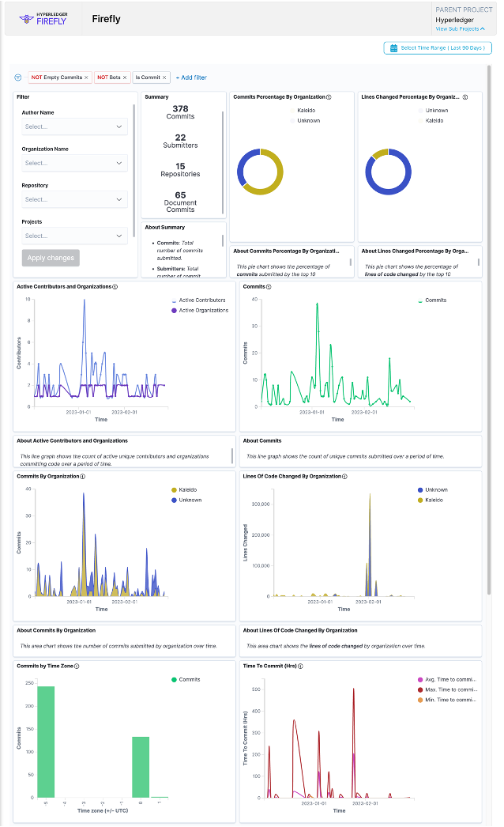Click the main dashboard vertical scrollbar
The width and height of the screenshot is (504, 827).
coord(489,330)
